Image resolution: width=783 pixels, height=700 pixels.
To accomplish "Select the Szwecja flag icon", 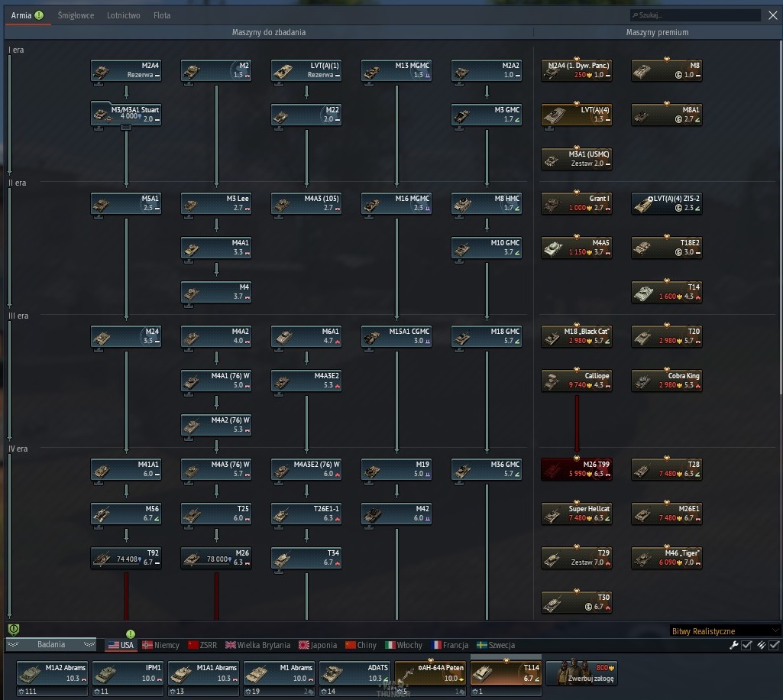I will click(x=481, y=645).
